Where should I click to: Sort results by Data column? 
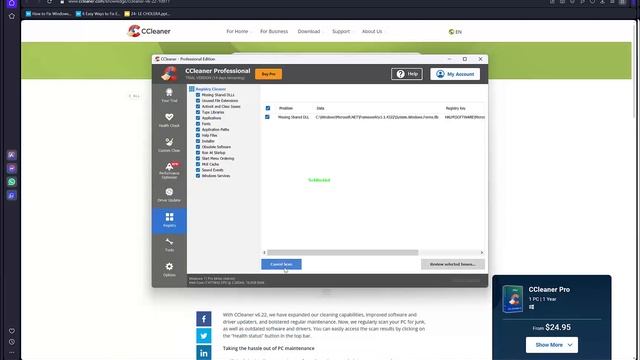(320, 108)
